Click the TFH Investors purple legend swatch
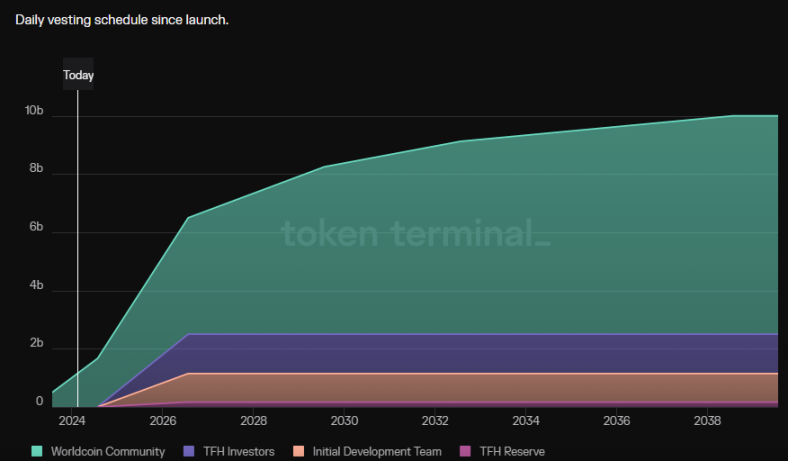The height and width of the screenshot is (461, 788). pos(191,451)
